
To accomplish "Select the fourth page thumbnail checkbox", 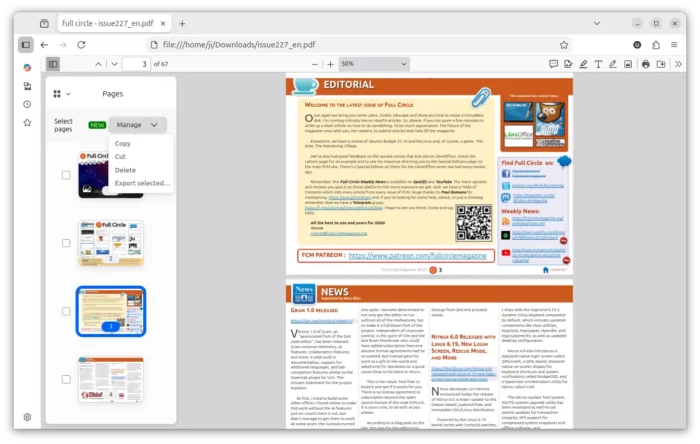I will click(x=66, y=379).
